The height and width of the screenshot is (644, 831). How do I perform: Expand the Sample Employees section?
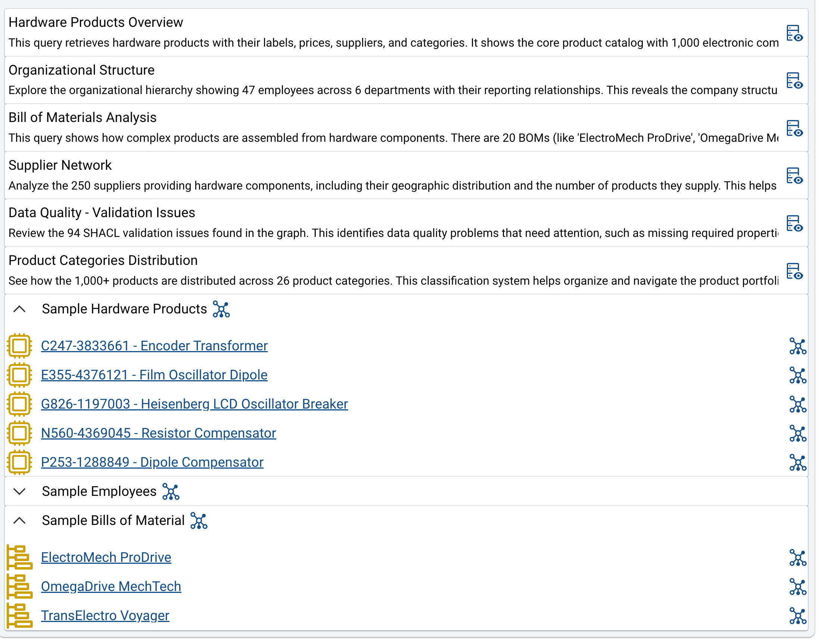point(19,491)
